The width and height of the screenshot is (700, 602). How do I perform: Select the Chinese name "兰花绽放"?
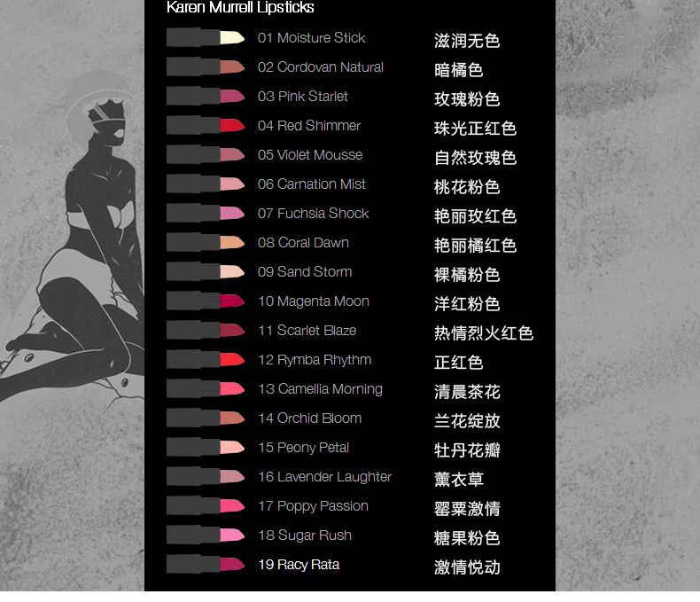(467, 421)
